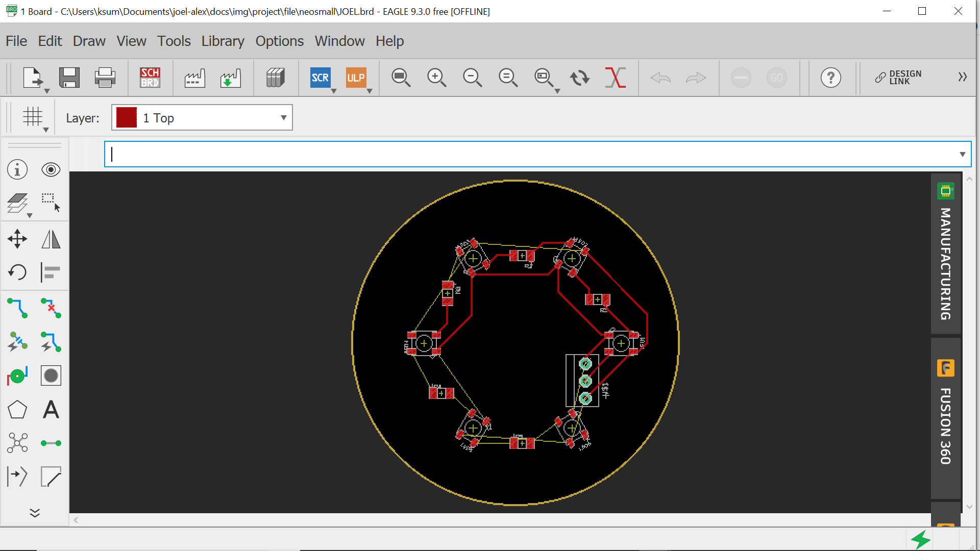Run a ULP program icon

[356, 78]
